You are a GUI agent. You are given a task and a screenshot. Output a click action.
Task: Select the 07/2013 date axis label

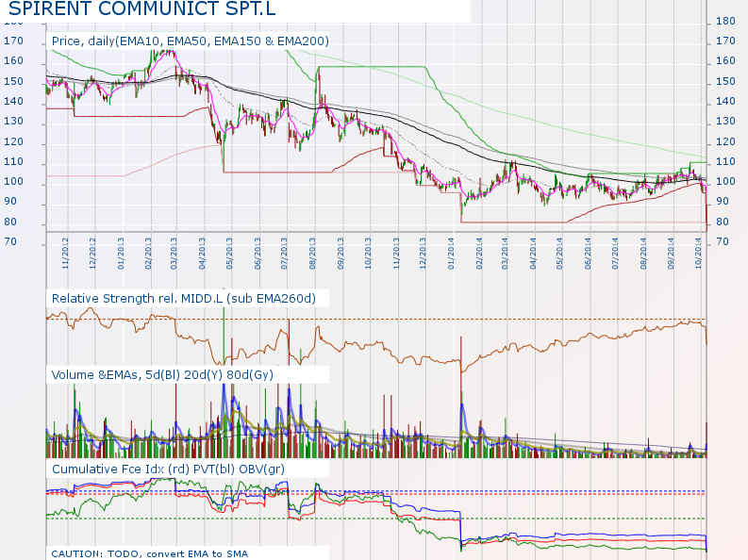click(284, 253)
